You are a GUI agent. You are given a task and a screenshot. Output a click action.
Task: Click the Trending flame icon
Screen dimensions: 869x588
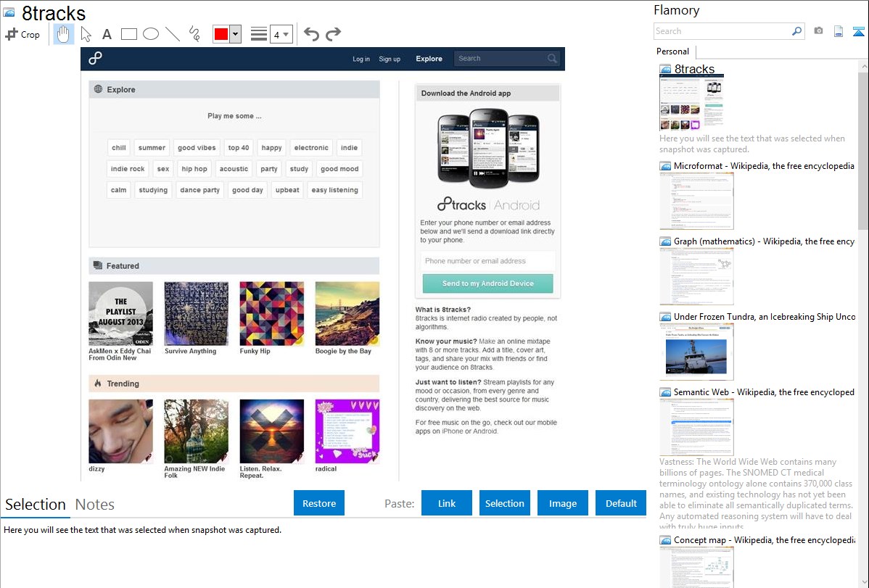point(98,383)
